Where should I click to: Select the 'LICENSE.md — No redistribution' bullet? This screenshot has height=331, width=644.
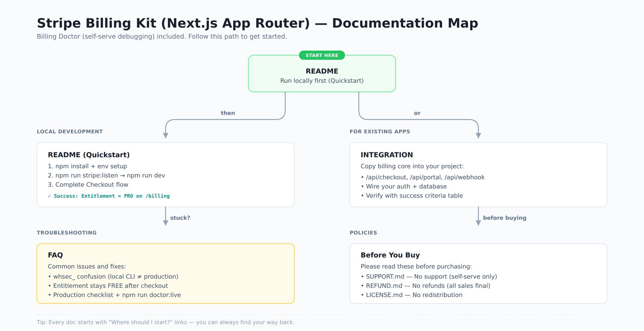(x=412, y=295)
